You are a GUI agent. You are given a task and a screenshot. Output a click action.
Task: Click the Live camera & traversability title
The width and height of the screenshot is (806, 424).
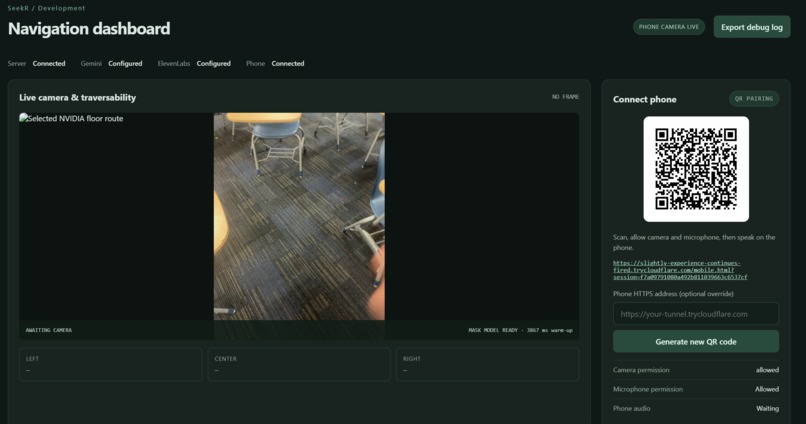click(x=78, y=98)
